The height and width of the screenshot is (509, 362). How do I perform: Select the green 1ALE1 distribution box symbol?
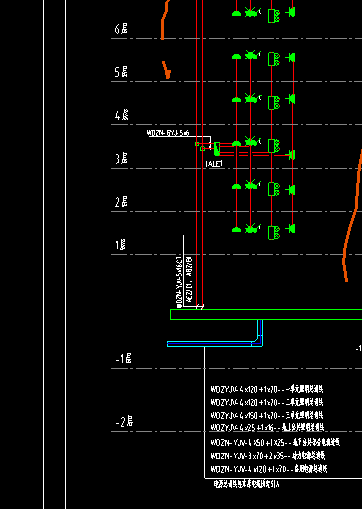(x=217, y=149)
